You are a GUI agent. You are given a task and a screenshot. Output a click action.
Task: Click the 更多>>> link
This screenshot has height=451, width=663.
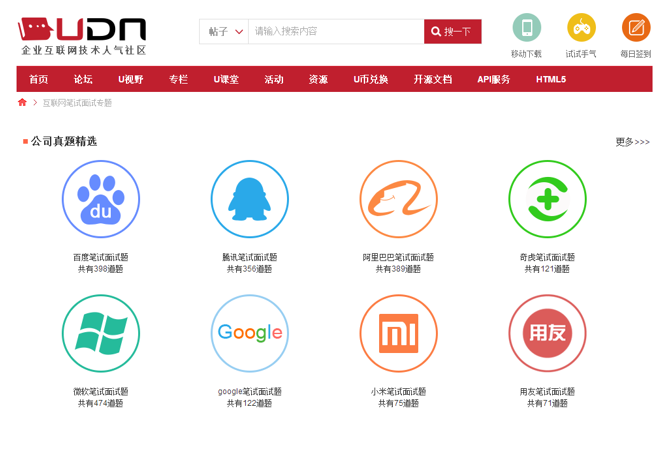tap(632, 142)
